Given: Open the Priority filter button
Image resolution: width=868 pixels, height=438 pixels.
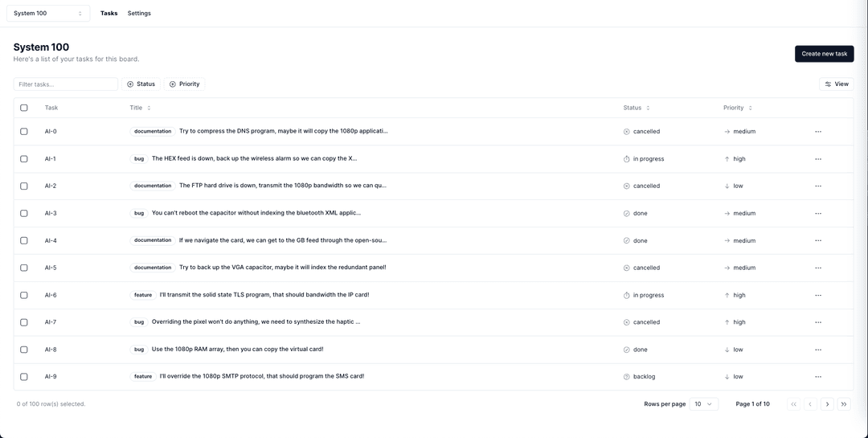Looking at the screenshot, I should click(x=184, y=84).
